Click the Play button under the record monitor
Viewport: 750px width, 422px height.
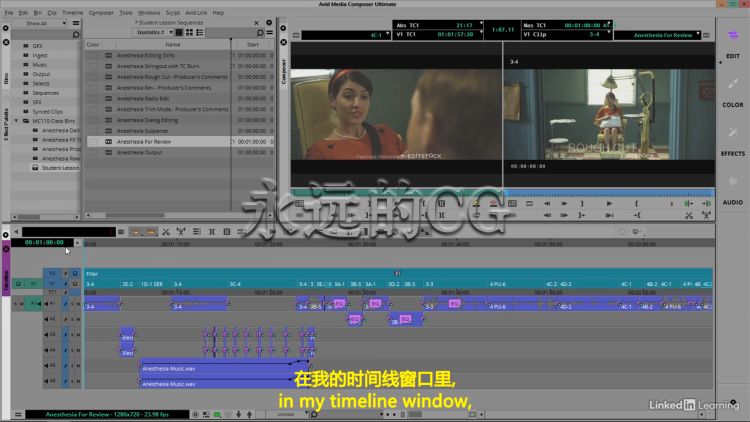609,203
